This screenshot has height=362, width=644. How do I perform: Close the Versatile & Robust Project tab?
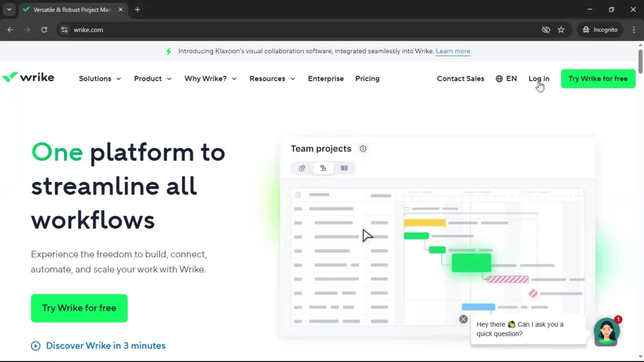tap(120, 10)
